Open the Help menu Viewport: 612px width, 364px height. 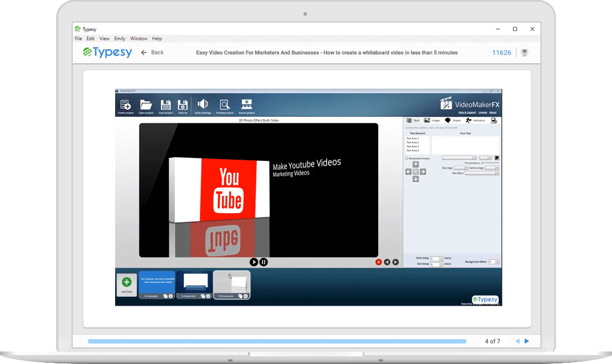[x=157, y=39]
